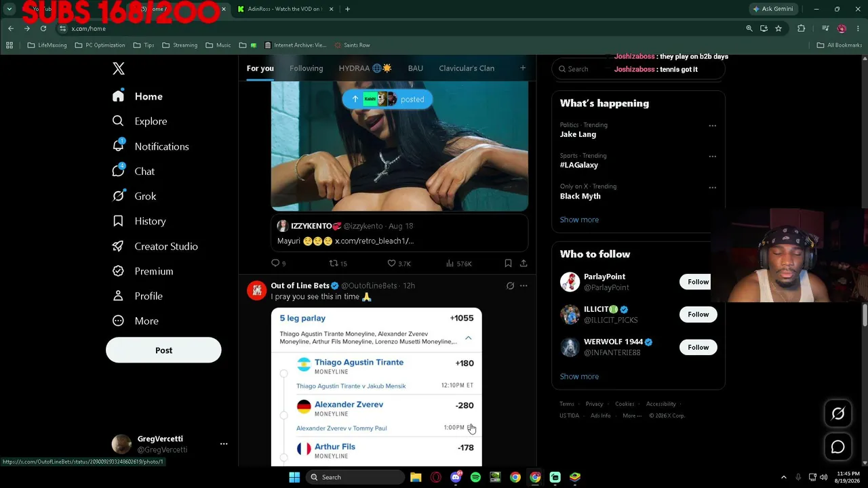Open the floating chat messages button
The height and width of the screenshot is (488, 868).
[x=838, y=447]
